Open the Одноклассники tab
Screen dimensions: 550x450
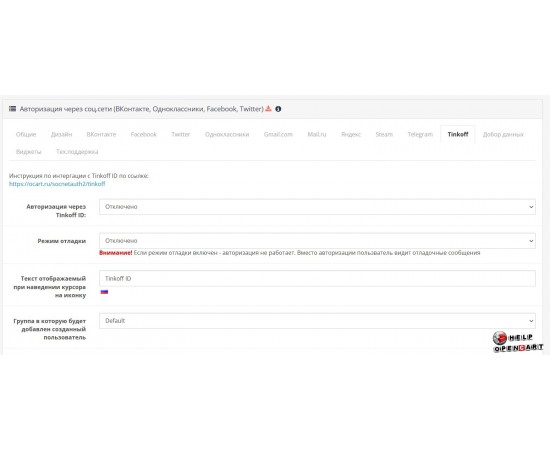(x=227, y=134)
